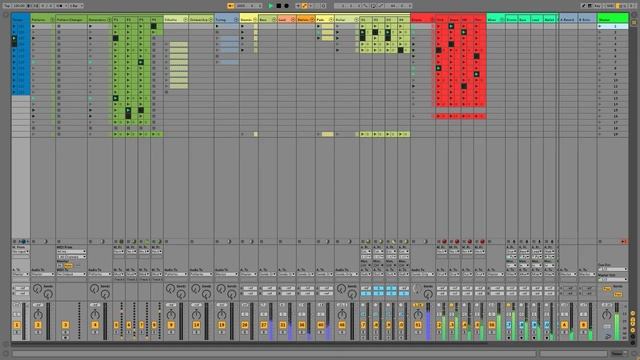640x360 pixels.
Task: Solo track 4 with its S button
Action: (x=95, y=332)
